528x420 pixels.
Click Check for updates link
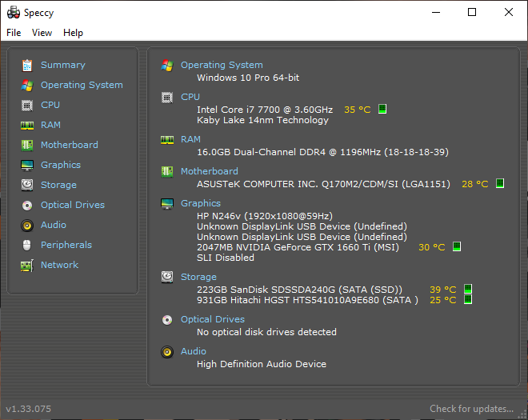click(471, 409)
